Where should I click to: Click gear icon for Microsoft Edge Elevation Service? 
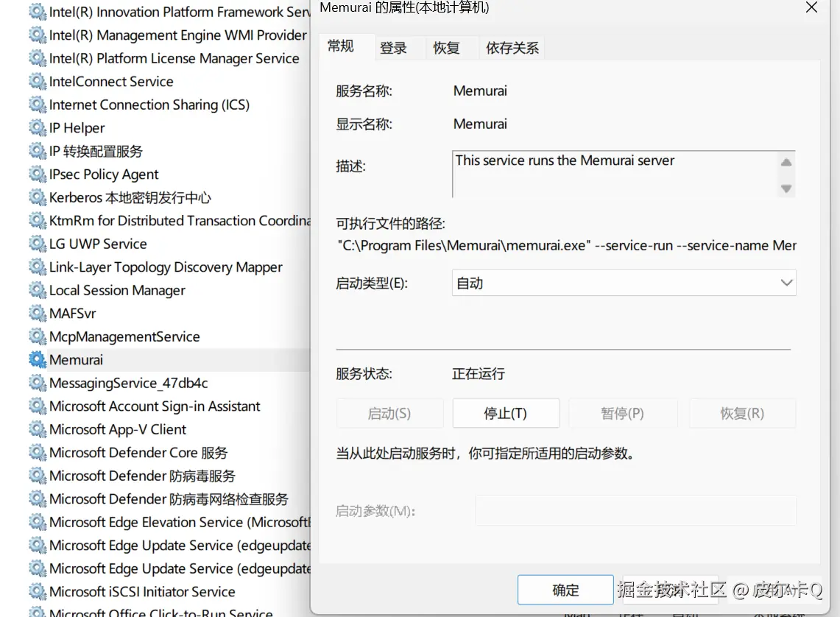point(38,522)
